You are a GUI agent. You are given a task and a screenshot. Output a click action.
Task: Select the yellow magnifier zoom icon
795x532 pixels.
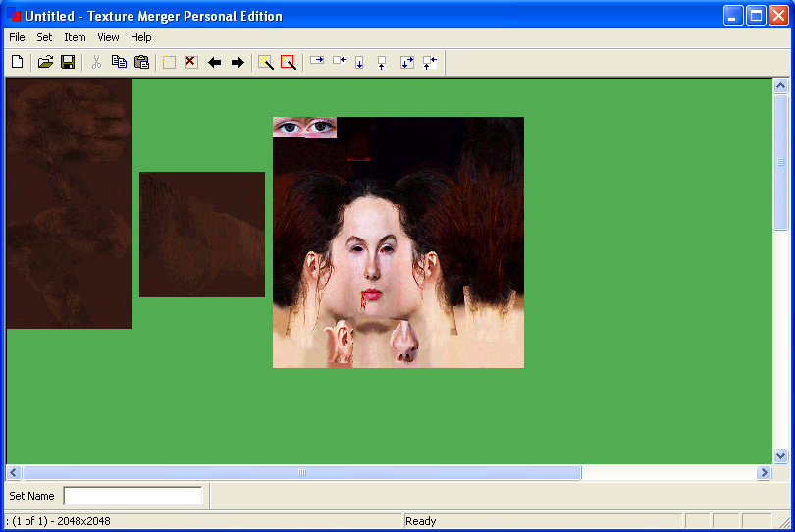pyautogui.click(x=265, y=62)
